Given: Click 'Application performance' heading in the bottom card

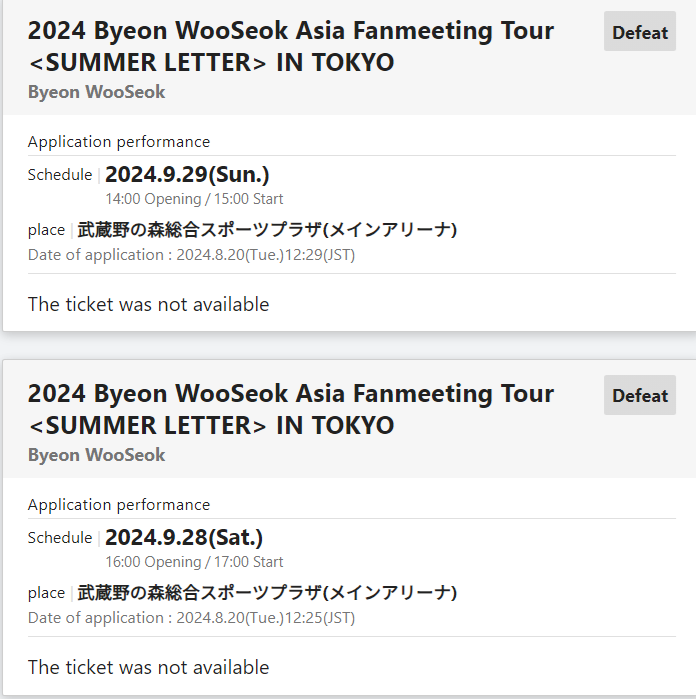Looking at the screenshot, I should (119, 505).
